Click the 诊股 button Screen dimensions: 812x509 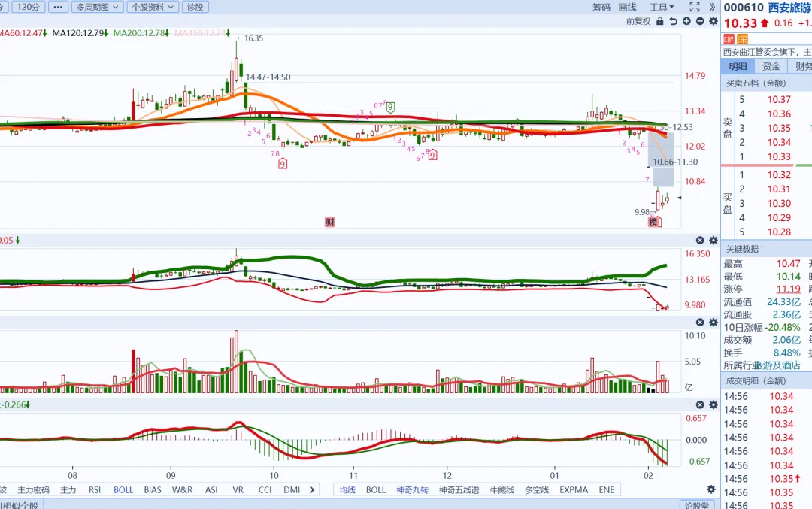pos(195,7)
